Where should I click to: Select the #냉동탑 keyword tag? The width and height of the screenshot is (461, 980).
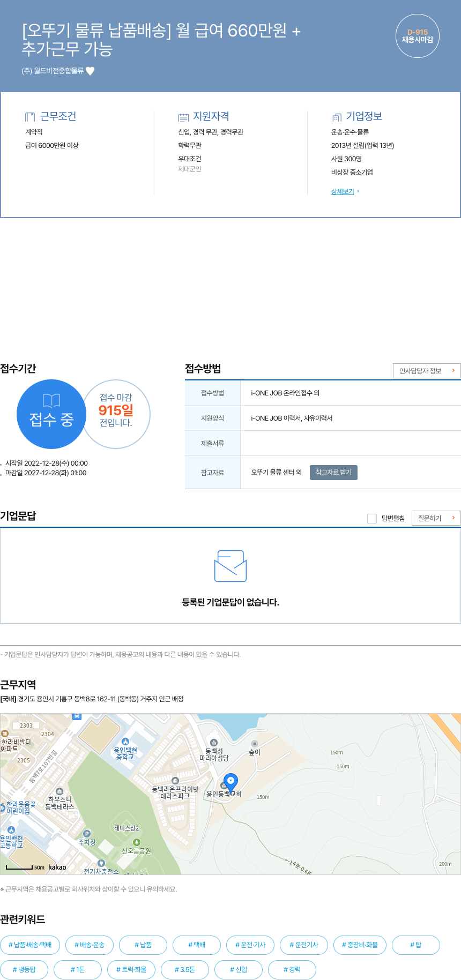click(24, 969)
